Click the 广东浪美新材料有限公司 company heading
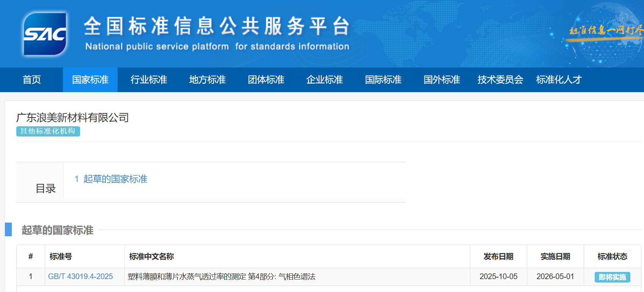The height and width of the screenshot is (292, 644). pos(72,118)
